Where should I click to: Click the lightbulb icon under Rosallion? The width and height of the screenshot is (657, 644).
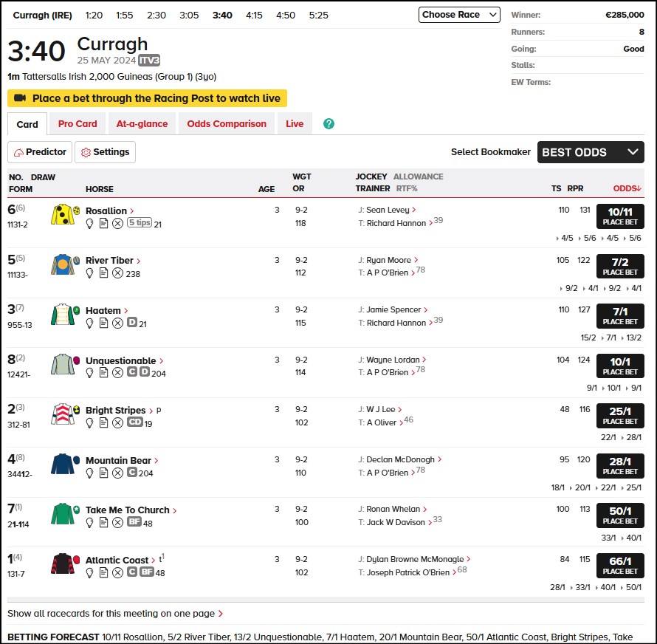point(91,224)
